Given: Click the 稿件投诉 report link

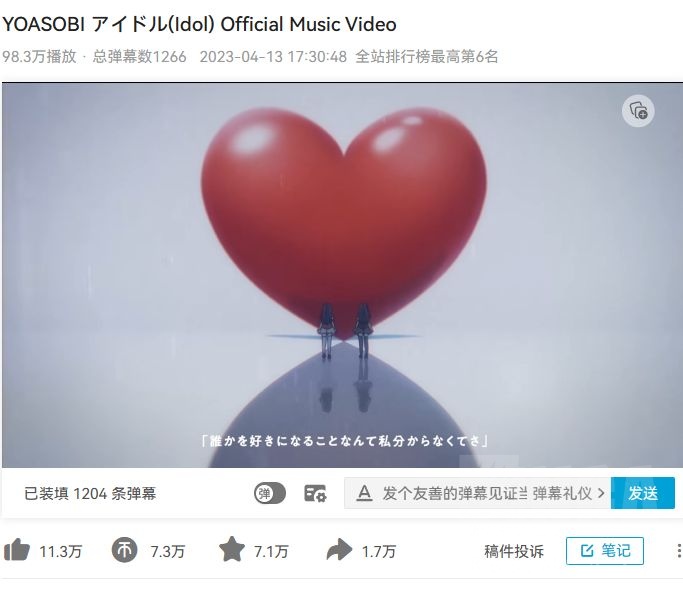Looking at the screenshot, I should coord(514,551).
